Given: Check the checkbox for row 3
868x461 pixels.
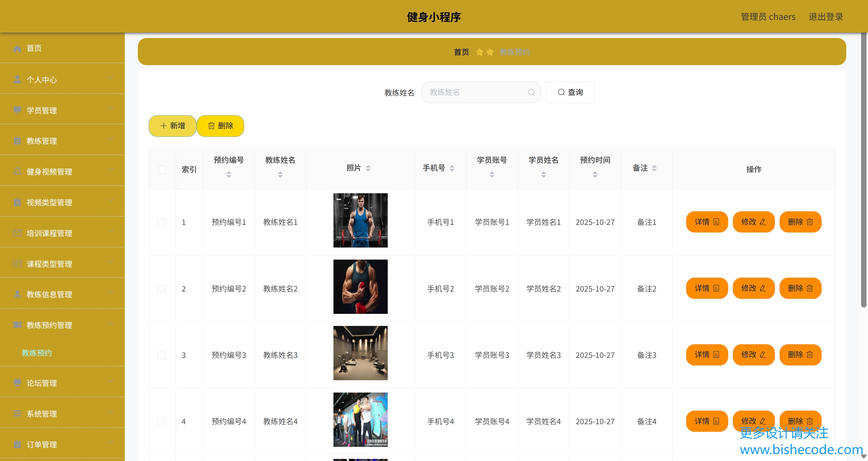Looking at the screenshot, I should click(161, 355).
